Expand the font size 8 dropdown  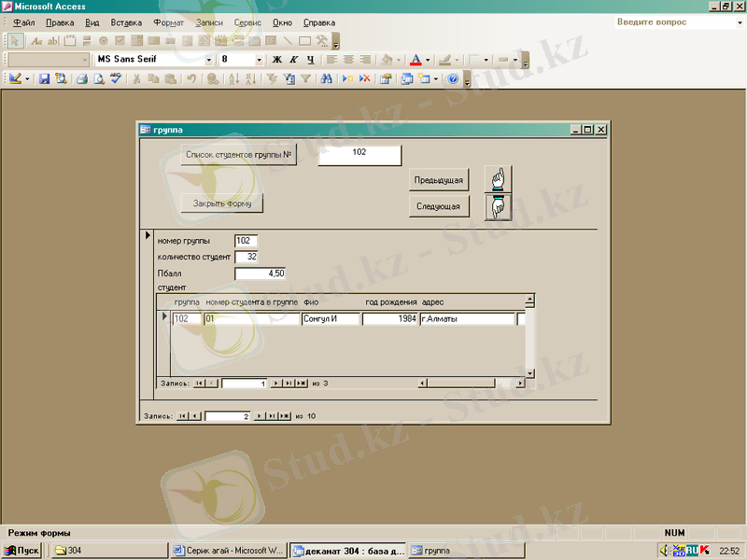[259, 60]
